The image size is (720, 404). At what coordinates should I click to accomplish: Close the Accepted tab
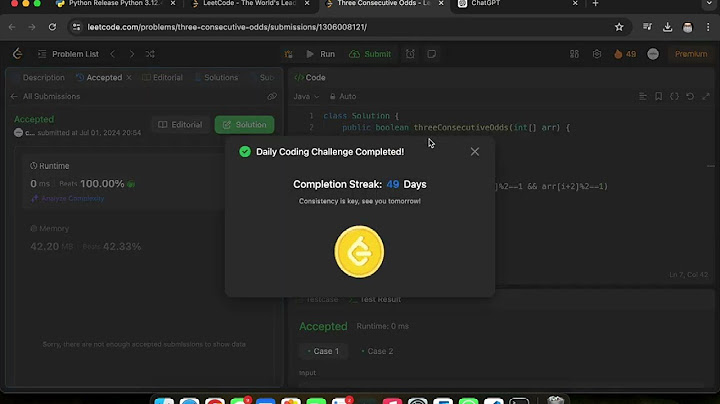[129, 78]
